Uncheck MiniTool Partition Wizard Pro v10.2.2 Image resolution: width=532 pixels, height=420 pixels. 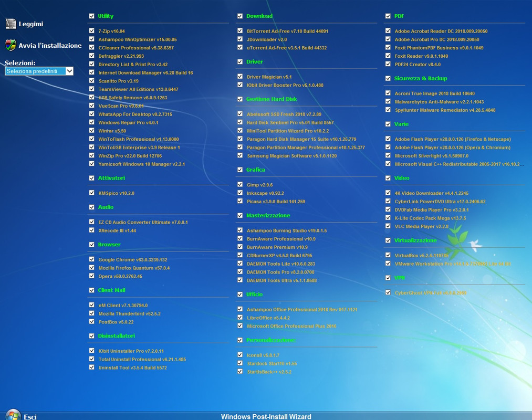240,130
